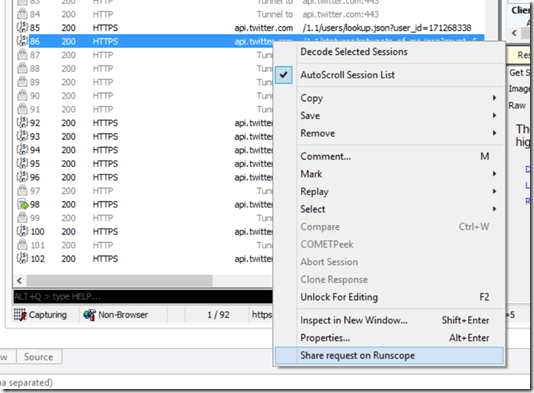Screen dimensions: 534x393
Task: Click api.twitter.com:443 in session 84
Action: [x=341, y=14]
